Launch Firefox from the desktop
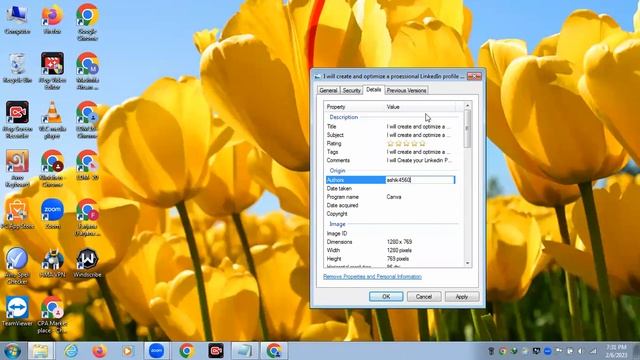This screenshot has width=640, height=360. pyautogui.click(x=52, y=19)
